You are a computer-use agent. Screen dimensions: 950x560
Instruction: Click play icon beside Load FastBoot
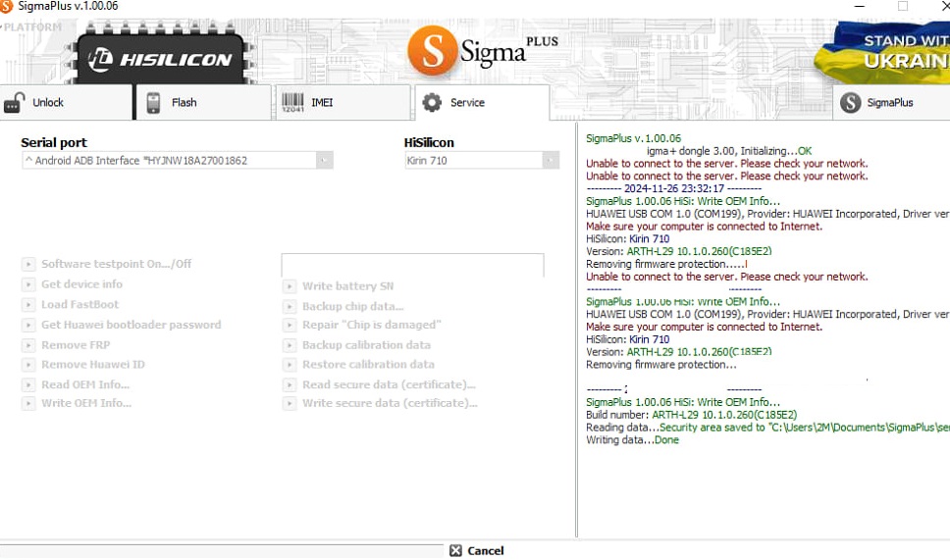tap(28, 305)
